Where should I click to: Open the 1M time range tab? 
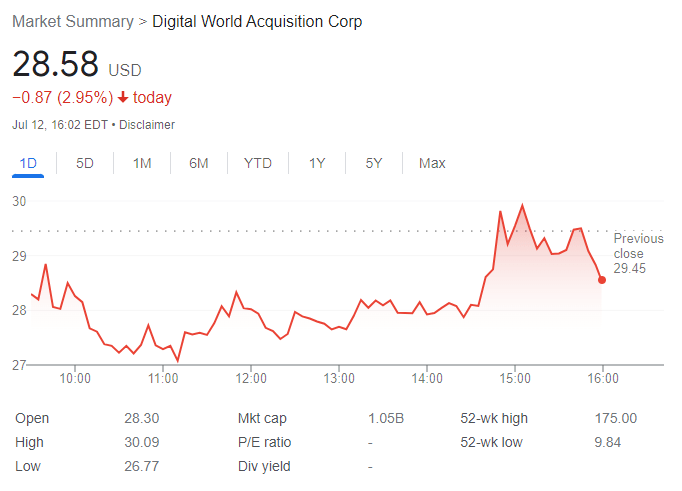[142, 163]
